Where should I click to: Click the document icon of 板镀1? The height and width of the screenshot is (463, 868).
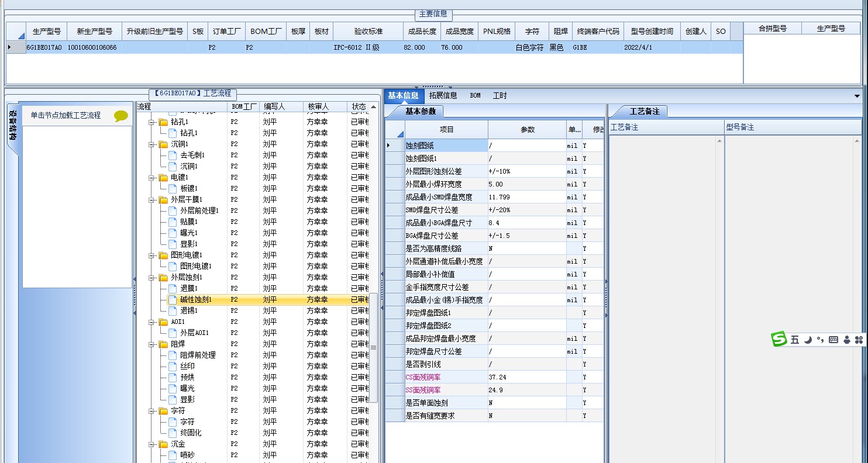click(173, 188)
